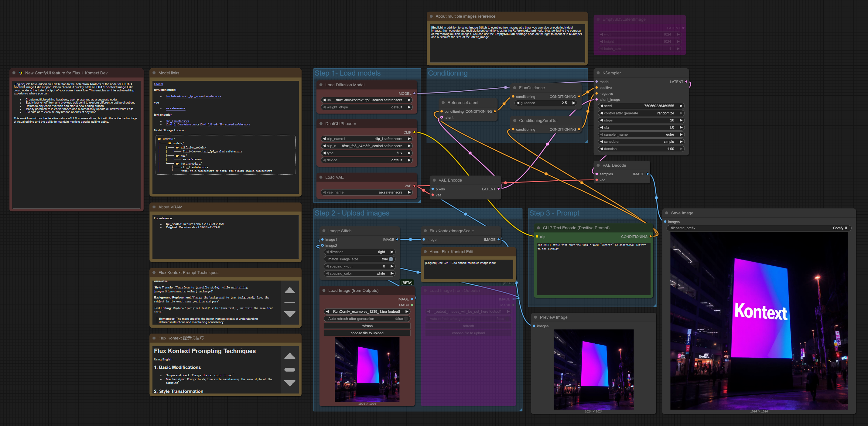Open the vae_name dropdown
This screenshot has width=868, height=426.
tap(367, 193)
